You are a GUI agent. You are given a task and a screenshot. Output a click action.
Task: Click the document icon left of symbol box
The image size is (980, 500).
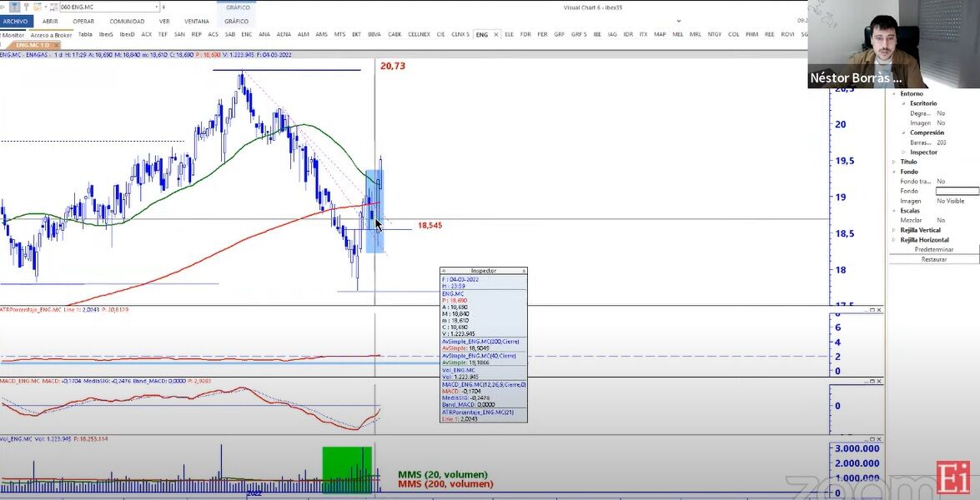click(x=38, y=7)
